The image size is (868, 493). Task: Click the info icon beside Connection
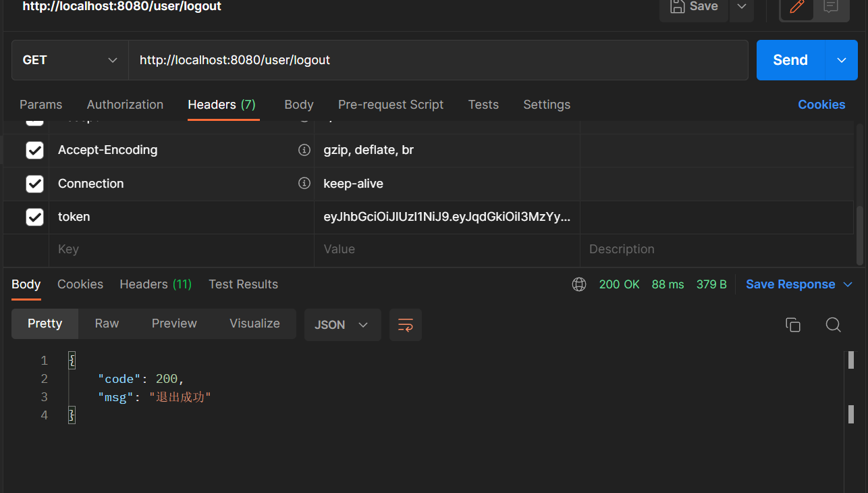pyautogui.click(x=304, y=184)
